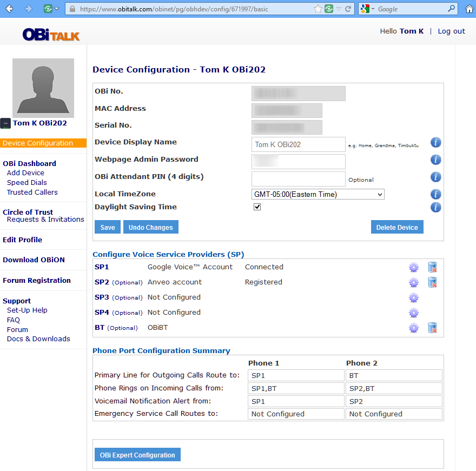Click the OBi Expert Configuration button
The width and height of the screenshot is (476, 471).
pos(137,455)
